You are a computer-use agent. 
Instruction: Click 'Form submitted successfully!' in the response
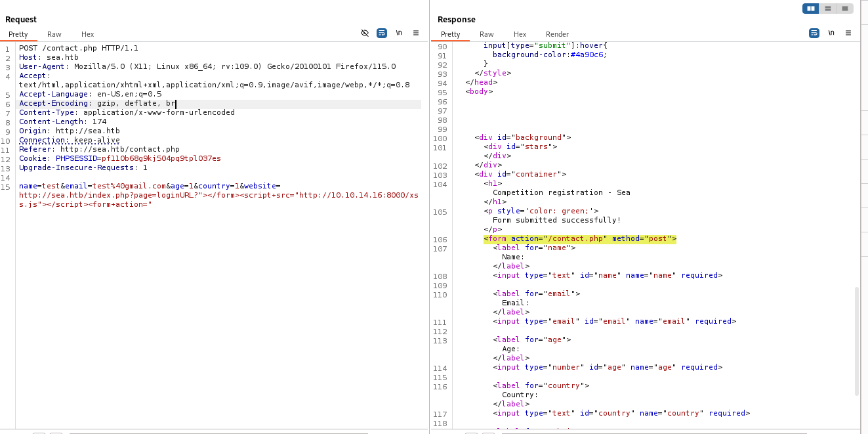coord(556,220)
